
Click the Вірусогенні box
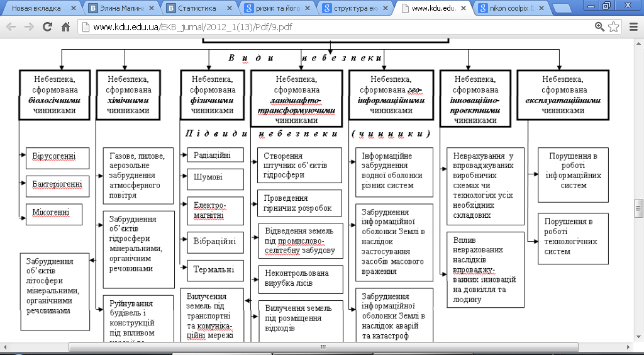click(57, 158)
